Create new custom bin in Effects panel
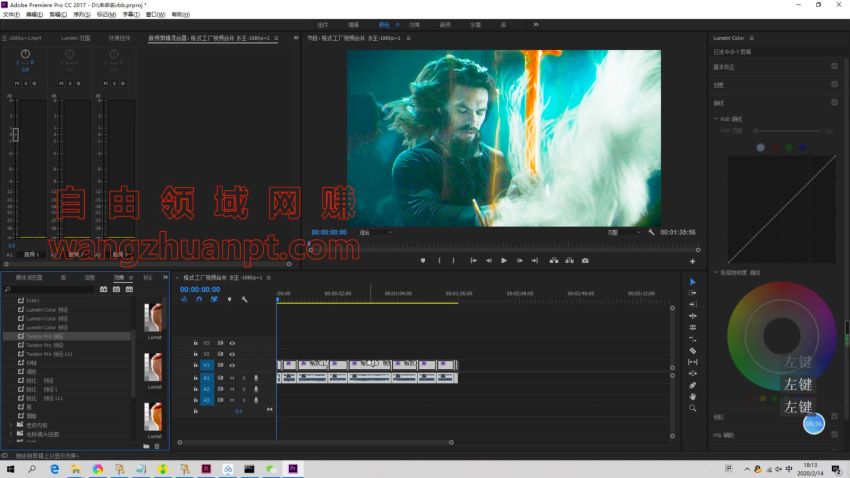 click(x=146, y=446)
